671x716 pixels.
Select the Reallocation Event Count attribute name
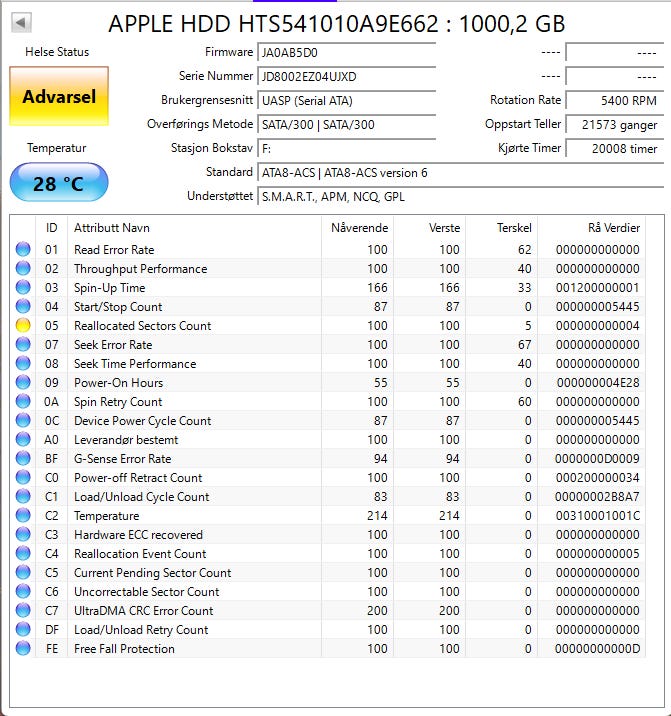[140, 553]
